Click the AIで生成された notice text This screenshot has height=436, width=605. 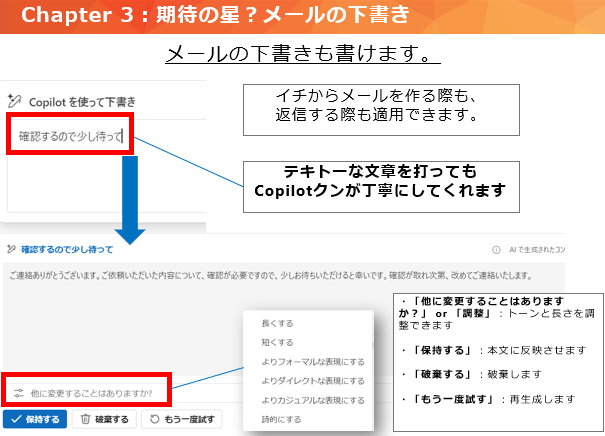coord(537,250)
